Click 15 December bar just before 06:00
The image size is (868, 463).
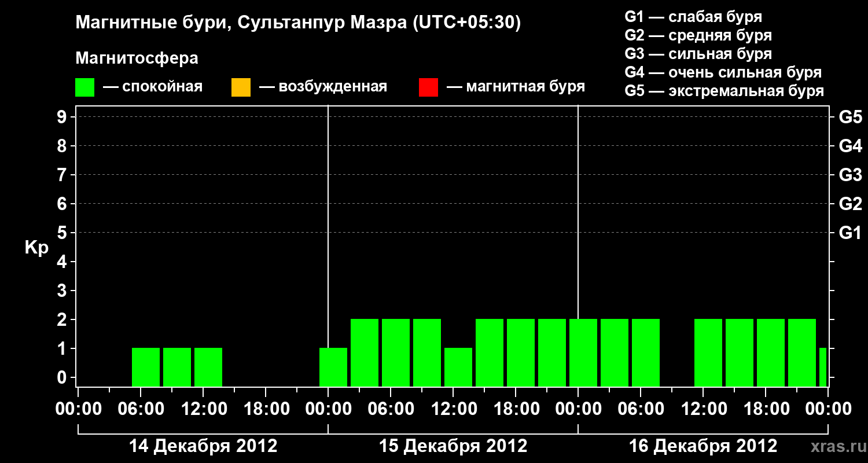pos(365,352)
